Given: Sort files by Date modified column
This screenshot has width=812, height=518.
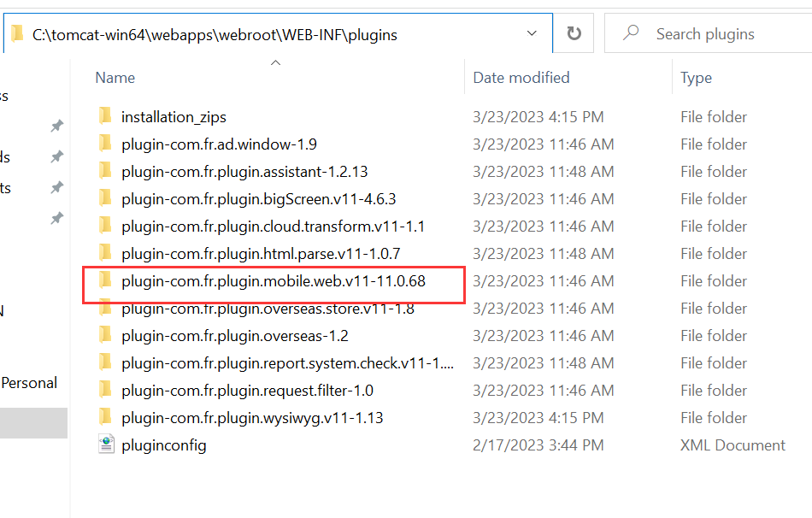Looking at the screenshot, I should (521, 78).
